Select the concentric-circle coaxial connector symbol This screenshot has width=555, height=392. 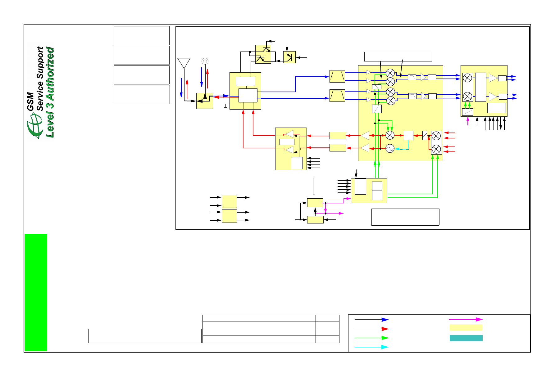point(205,61)
